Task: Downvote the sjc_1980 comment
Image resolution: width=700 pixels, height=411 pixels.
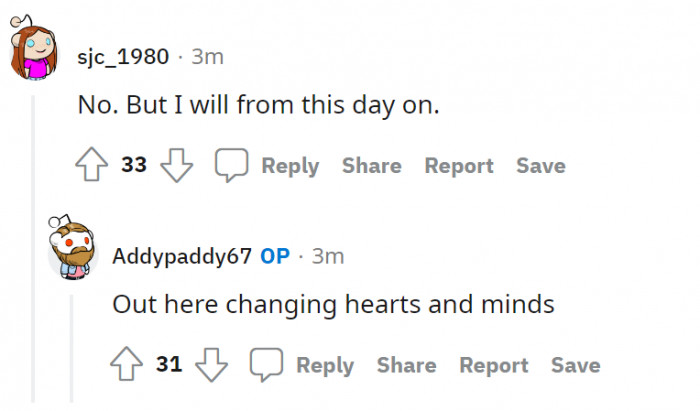Action: [x=176, y=166]
